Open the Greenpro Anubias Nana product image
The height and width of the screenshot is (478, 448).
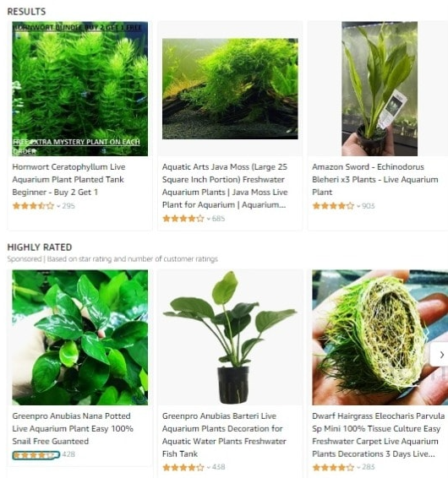tap(80, 338)
